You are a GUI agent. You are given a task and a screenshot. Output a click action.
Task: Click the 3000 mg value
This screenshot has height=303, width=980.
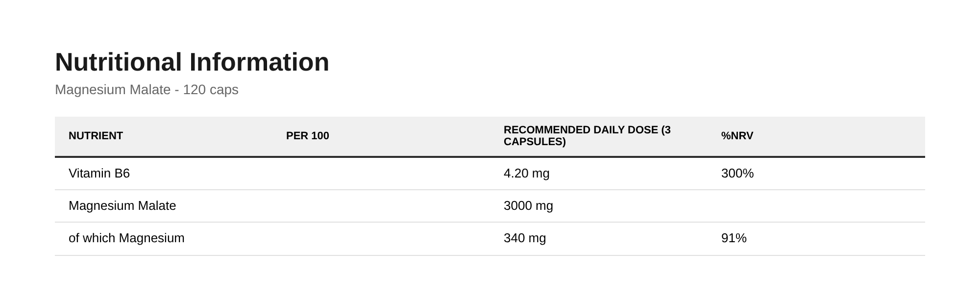coord(528,205)
